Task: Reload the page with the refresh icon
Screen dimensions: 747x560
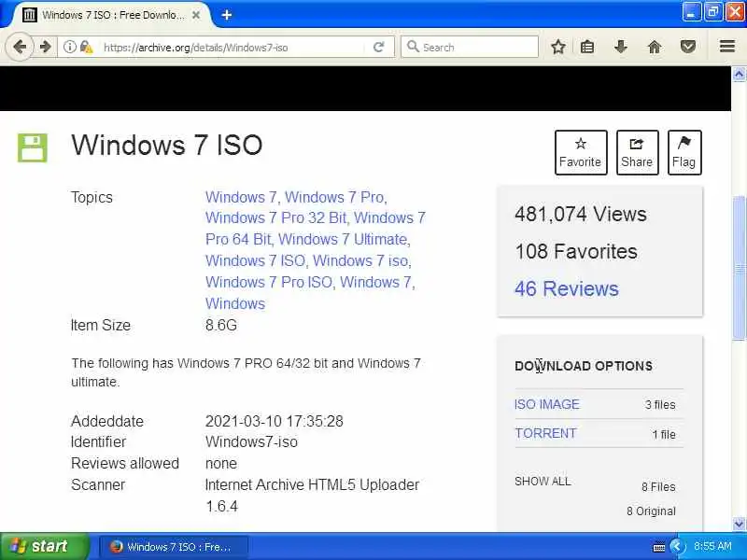Action: (379, 47)
